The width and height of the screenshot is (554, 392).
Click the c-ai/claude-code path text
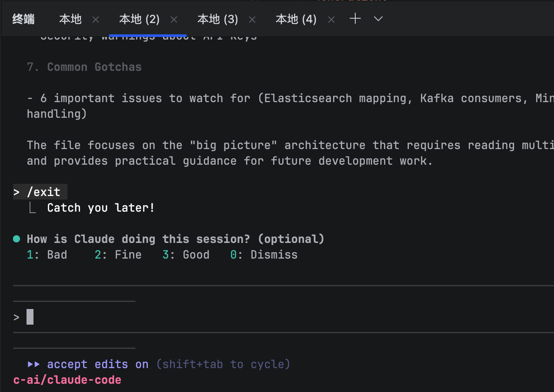(x=67, y=380)
